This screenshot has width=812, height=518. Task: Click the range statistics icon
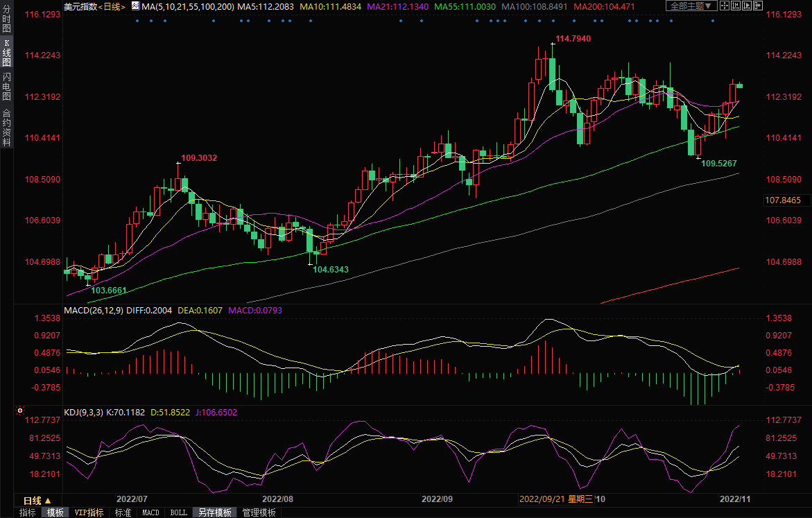[736, 6]
